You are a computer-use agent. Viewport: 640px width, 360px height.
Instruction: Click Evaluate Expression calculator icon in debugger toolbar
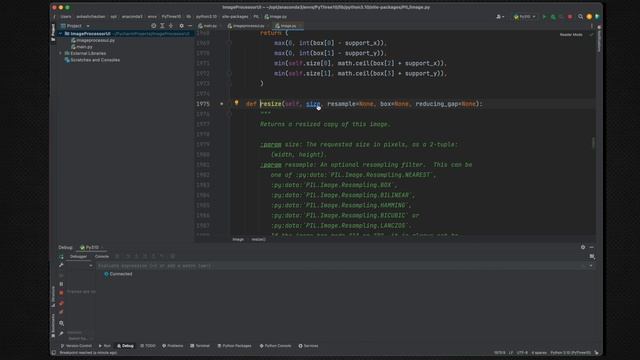173,257
